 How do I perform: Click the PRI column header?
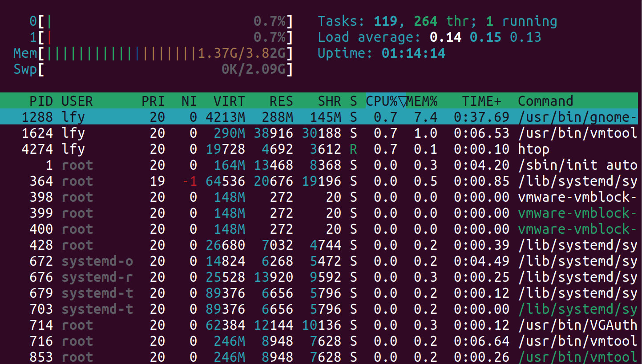pyautogui.click(x=153, y=101)
